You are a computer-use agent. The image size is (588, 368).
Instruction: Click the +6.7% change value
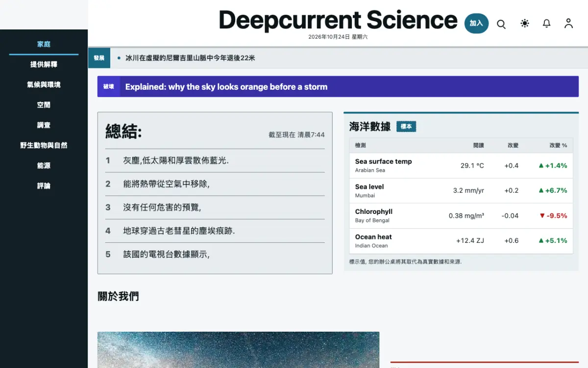tap(553, 190)
